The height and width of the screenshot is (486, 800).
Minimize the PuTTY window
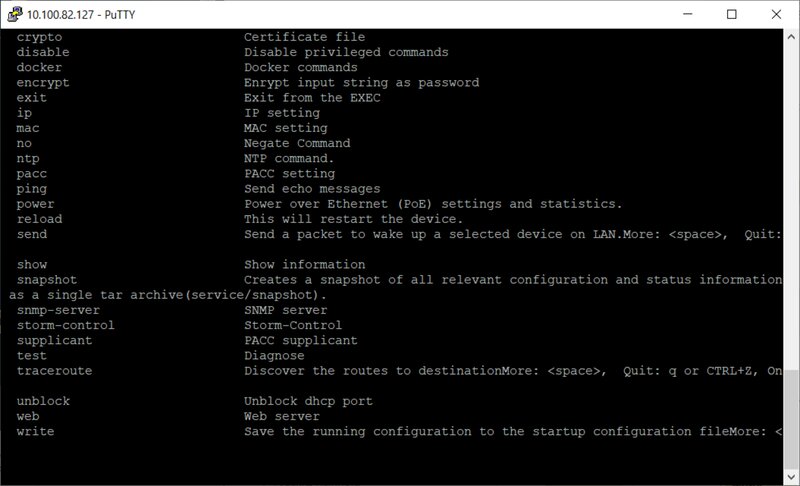coord(687,14)
